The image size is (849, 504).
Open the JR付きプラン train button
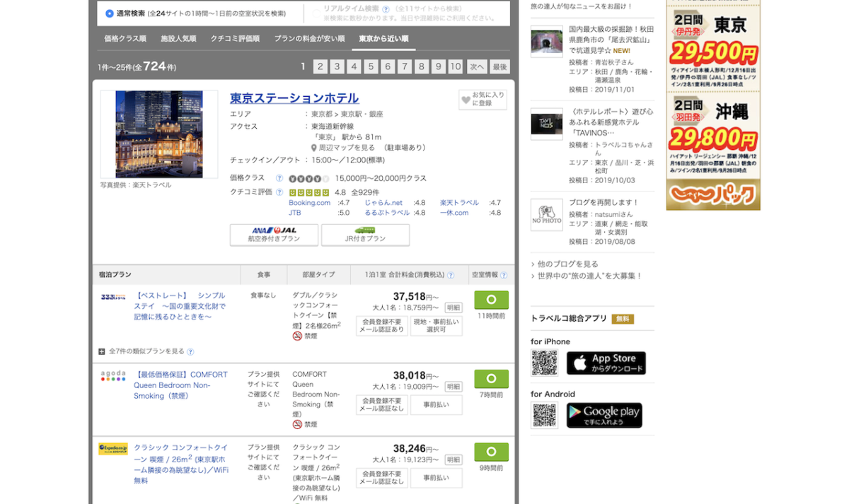(365, 235)
